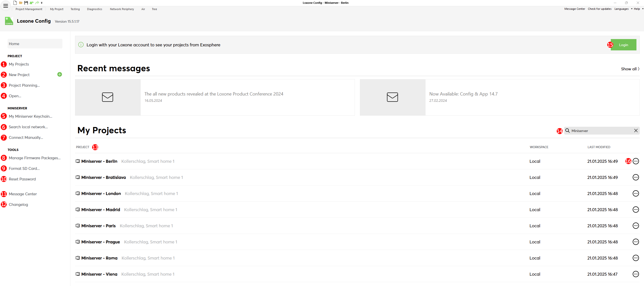Click the green plus icon beside New Project
This screenshot has height=286, width=644.
[x=60, y=74]
